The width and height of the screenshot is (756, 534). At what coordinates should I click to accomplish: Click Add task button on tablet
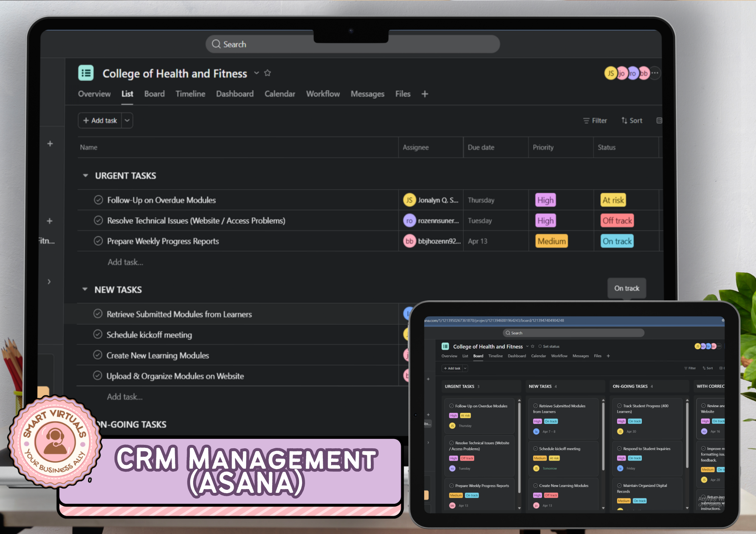[x=452, y=368]
